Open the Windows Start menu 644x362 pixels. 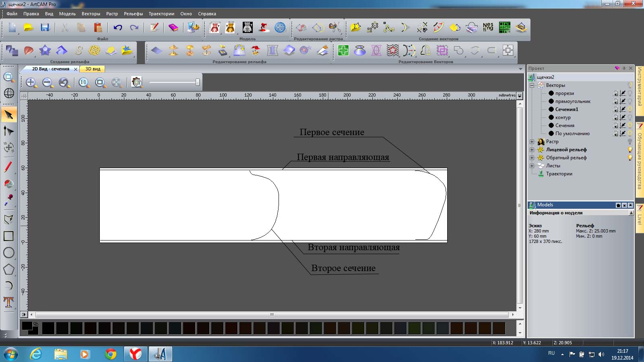pyautogui.click(x=11, y=354)
